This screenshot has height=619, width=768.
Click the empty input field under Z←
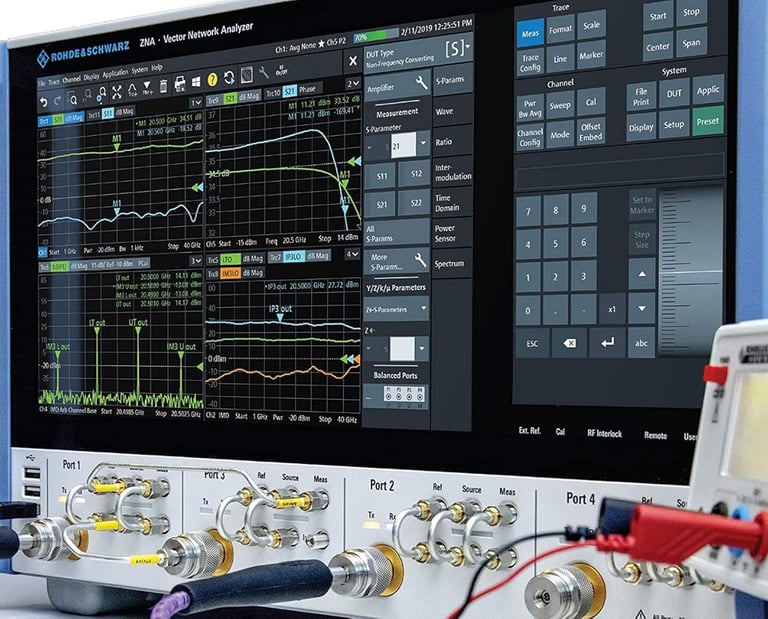pos(402,349)
